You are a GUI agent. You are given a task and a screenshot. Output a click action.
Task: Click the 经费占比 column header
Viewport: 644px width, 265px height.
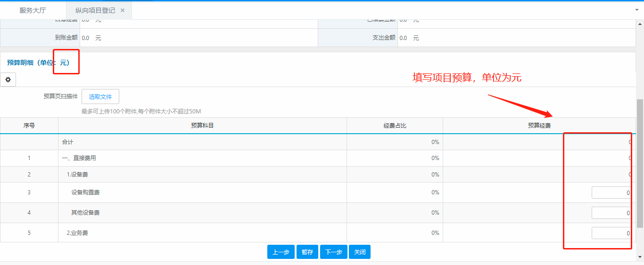point(395,126)
